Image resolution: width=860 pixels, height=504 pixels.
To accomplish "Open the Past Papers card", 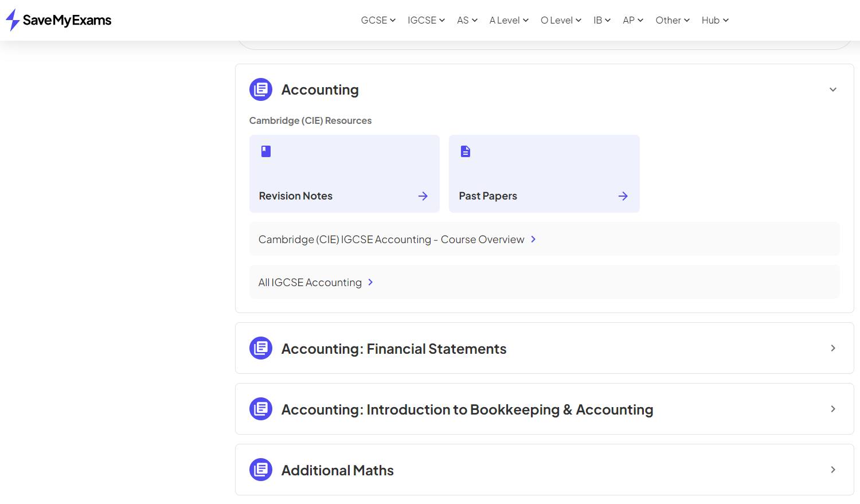I will 544,174.
